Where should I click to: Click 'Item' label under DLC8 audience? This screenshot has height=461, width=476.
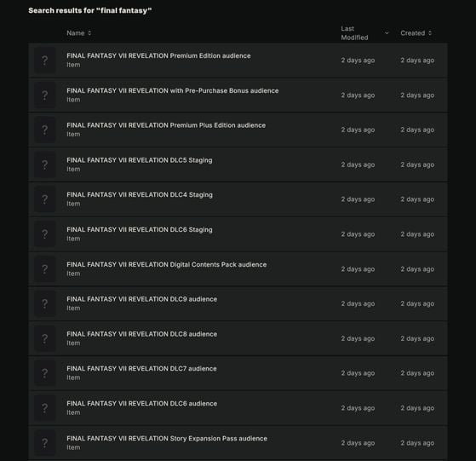click(x=73, y=343)
